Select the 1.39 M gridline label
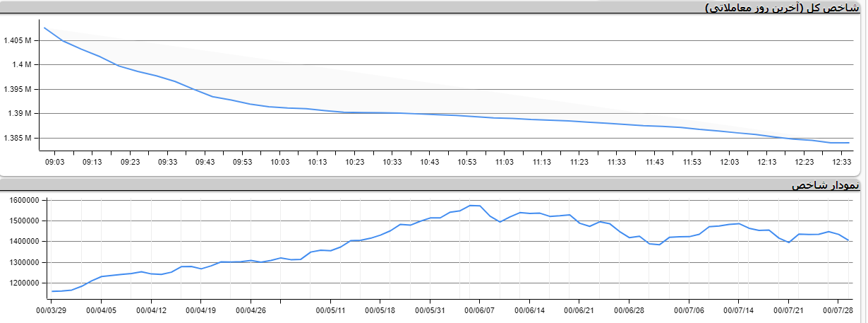The image size is (868, 323). click(x=20, y=113)
